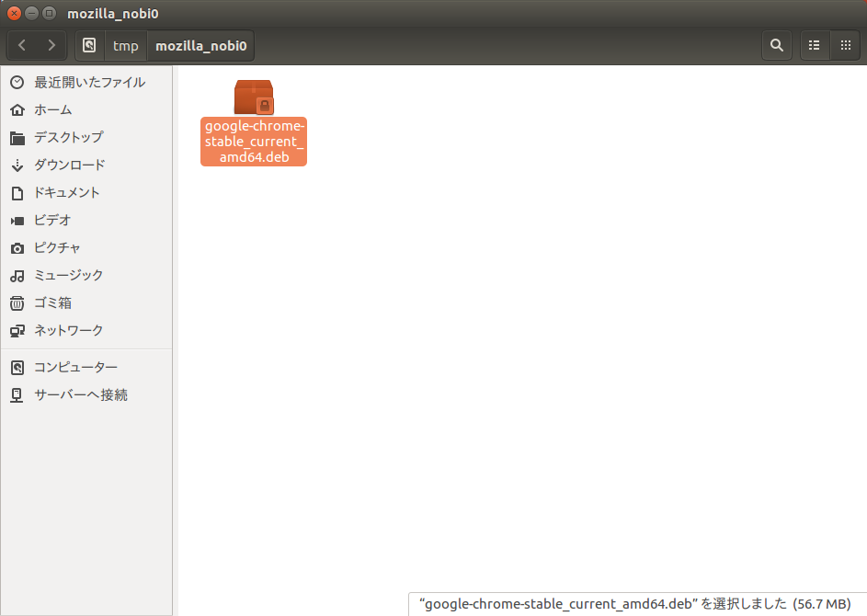
Task: Click the computer root icon in path bar
Action: click(x=89, y=45)
